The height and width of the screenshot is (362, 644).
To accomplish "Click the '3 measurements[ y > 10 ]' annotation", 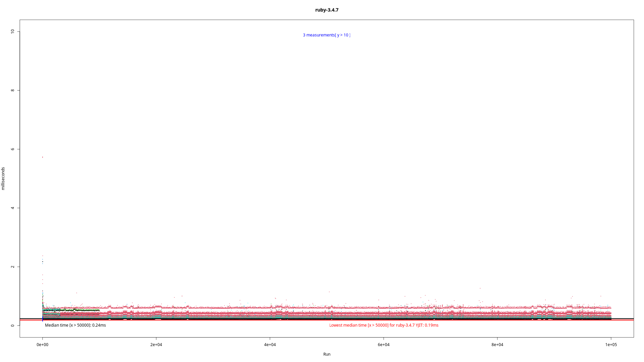I will pyautogui.click(x=326, y=35).
